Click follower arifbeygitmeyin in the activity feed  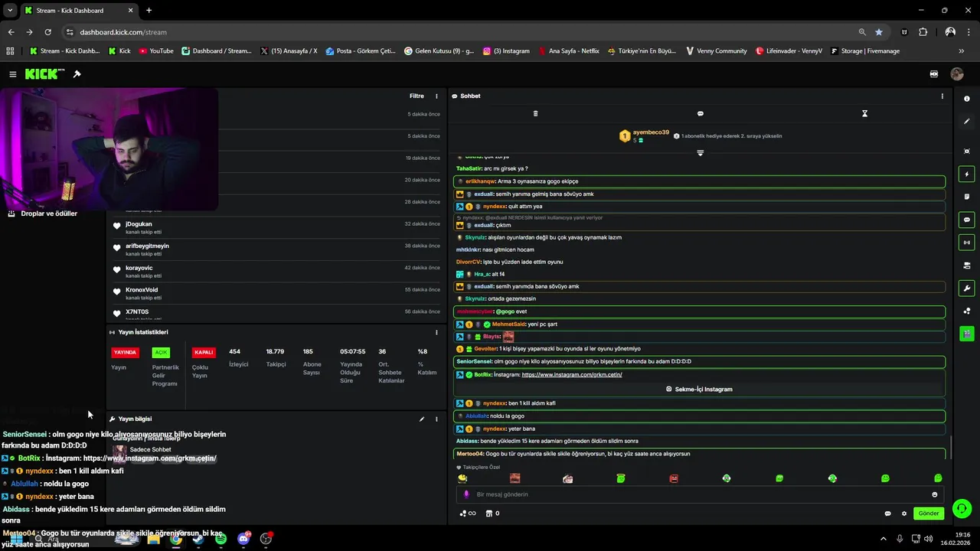147,246
